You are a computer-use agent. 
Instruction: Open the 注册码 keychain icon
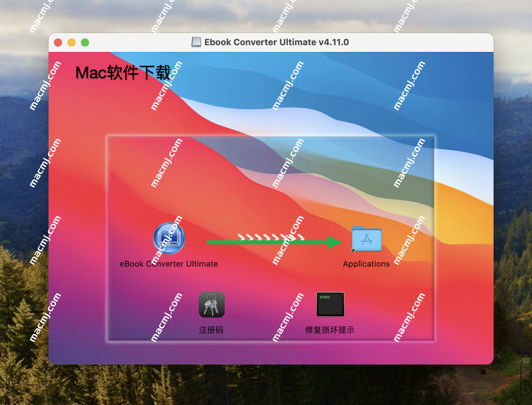tap(212, 304)
